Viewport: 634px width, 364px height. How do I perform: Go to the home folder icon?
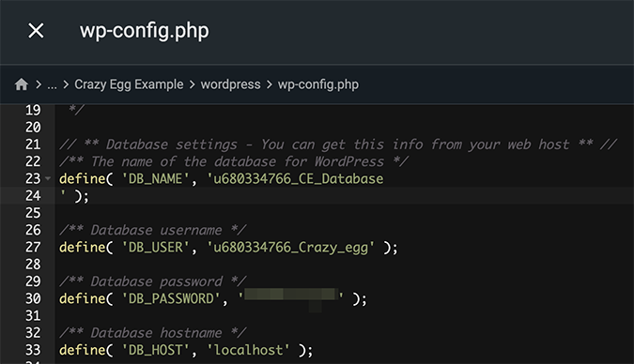pyautogui.click(x=21, y=84)
